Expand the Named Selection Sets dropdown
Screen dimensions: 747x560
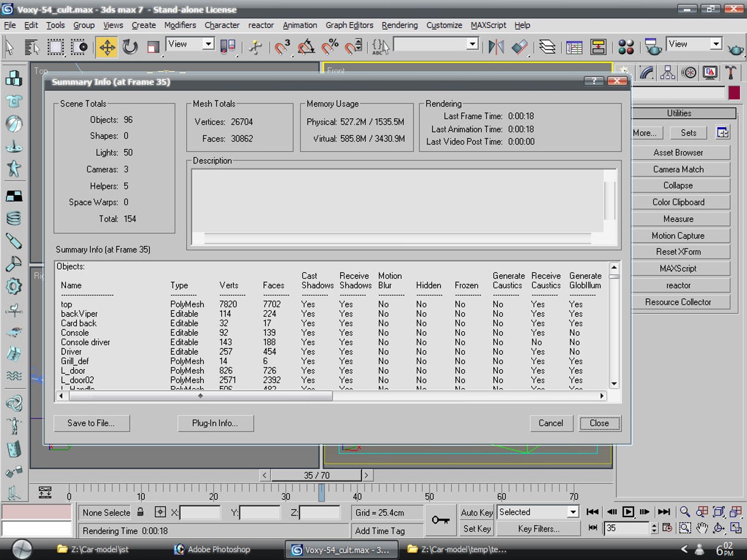pos(472,44)
